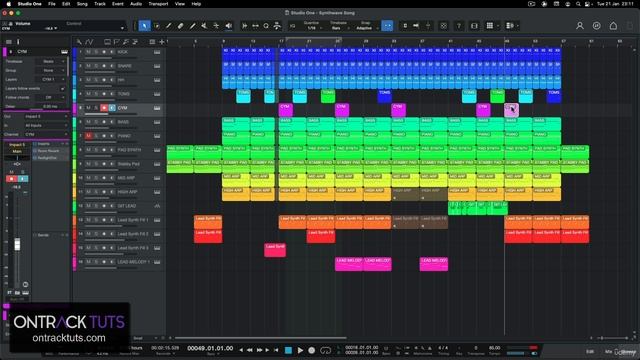640x360 pixels.
Task: Toggle record arm on CYM track
Action: (x=104, y=108)
